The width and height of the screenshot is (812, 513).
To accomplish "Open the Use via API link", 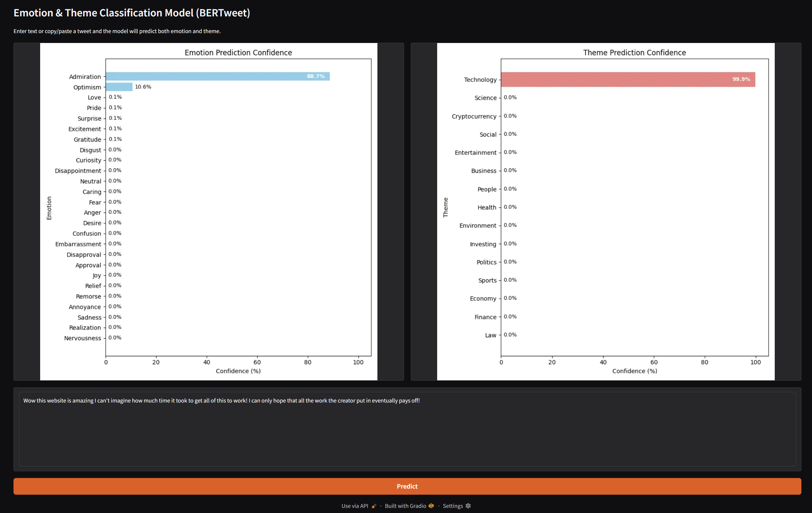I will click(354, 506).
